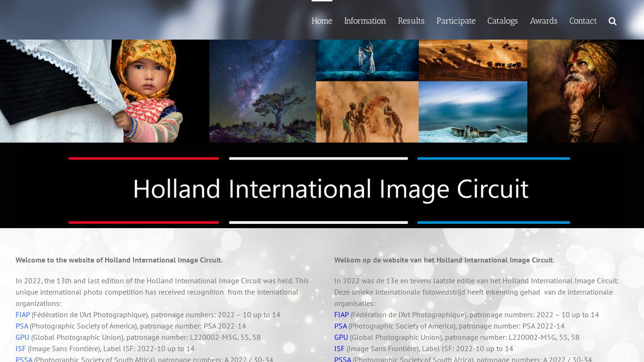Open the Catalogs menu item
This screenshot has width=644, height=362.
click(503, 21)
